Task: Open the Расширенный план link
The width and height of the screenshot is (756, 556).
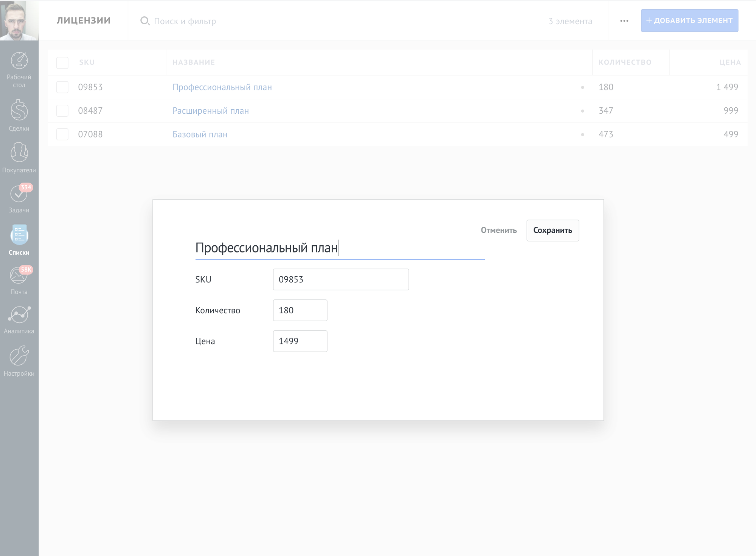Action: click(x=210, y=111)
